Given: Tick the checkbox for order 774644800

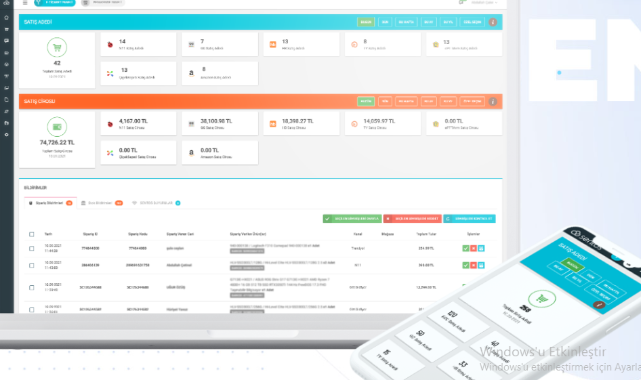Looking at the screenshot, I should pos(31,248).
